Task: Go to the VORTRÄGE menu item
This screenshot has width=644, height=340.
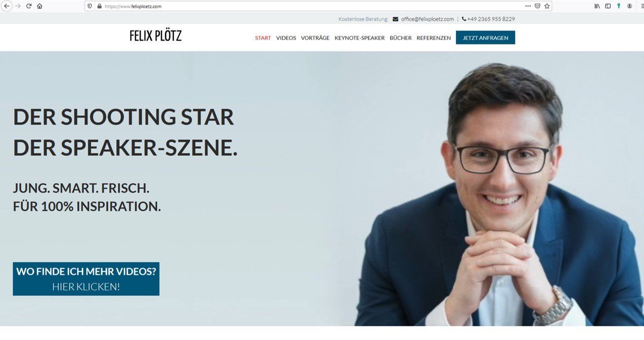Action: (315, 38)
